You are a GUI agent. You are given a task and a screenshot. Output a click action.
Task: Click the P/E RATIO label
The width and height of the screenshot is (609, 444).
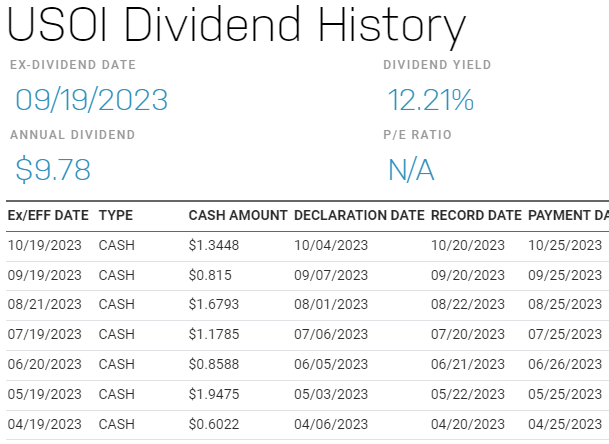418,134
